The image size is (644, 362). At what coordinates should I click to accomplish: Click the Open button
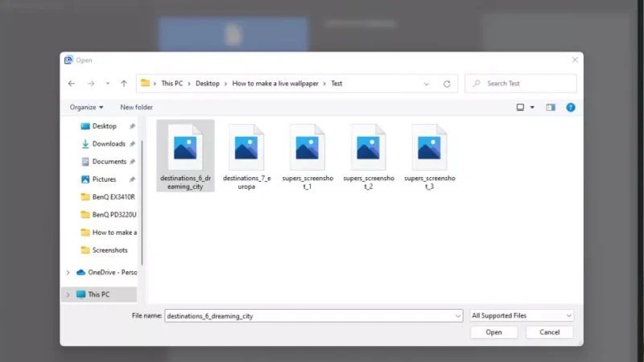point(493,332)
